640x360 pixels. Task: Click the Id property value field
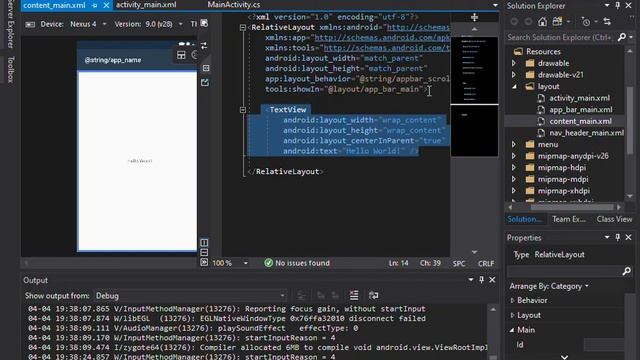[604, 344]
